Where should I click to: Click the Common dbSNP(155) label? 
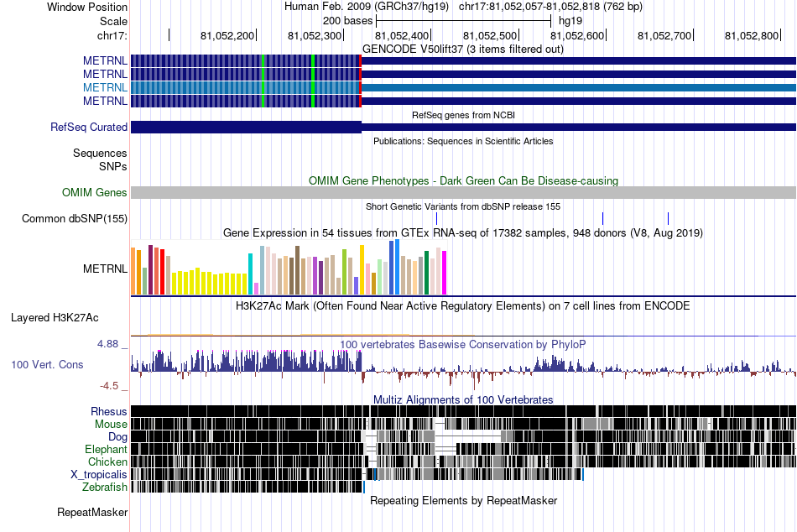tap(75, 219)
